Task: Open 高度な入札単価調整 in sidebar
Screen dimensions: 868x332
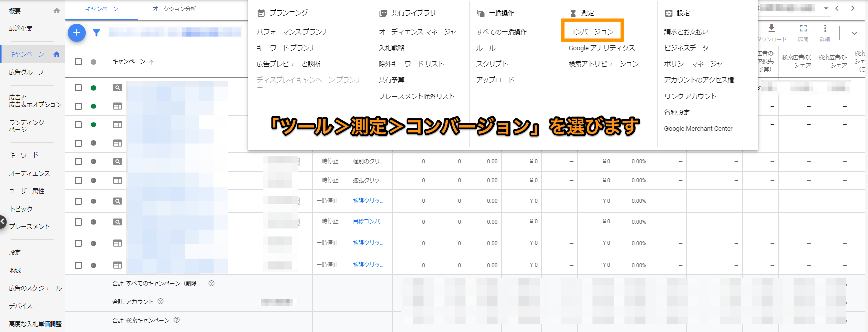Action: pos(35,324)
